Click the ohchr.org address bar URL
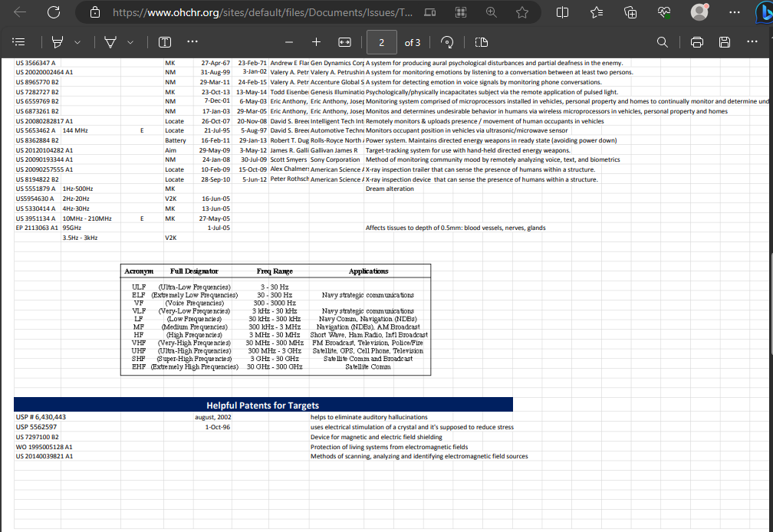Viewport: 773px width, 532px height. [x=262, y=12]
